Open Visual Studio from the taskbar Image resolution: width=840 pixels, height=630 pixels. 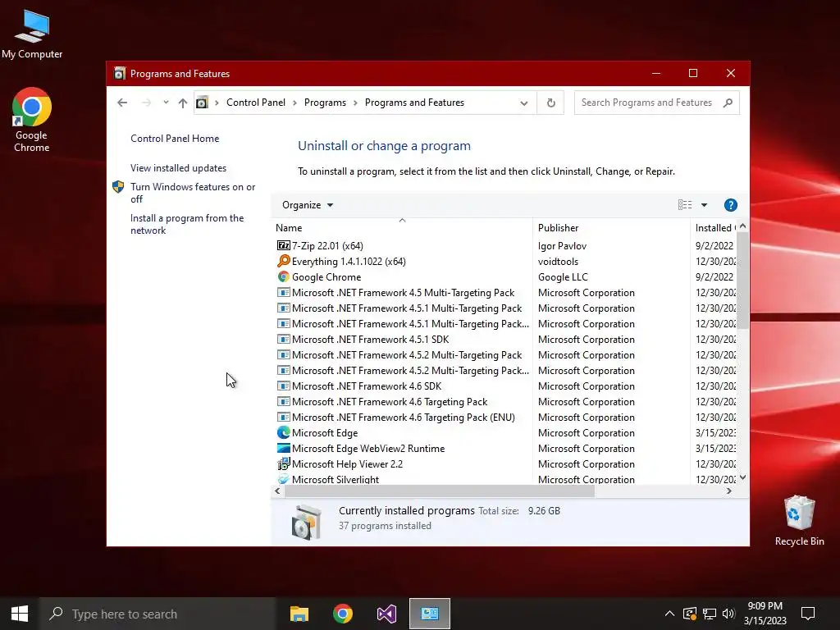pos(386,614)
